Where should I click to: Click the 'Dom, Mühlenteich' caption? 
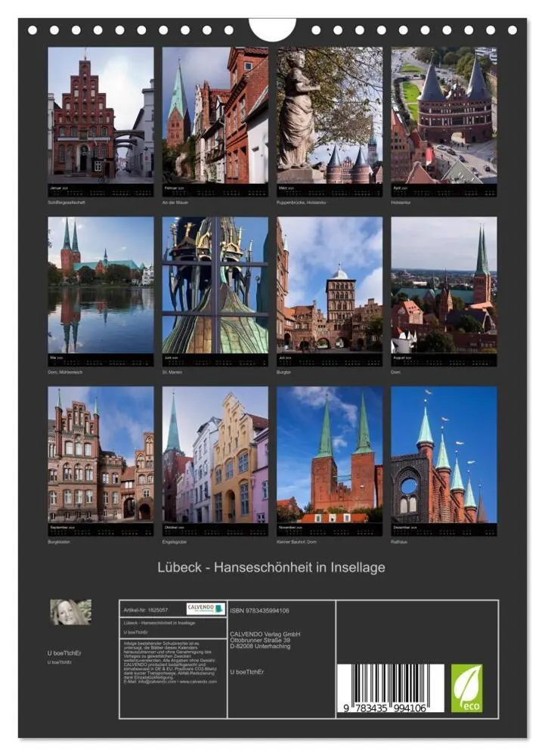65,372
